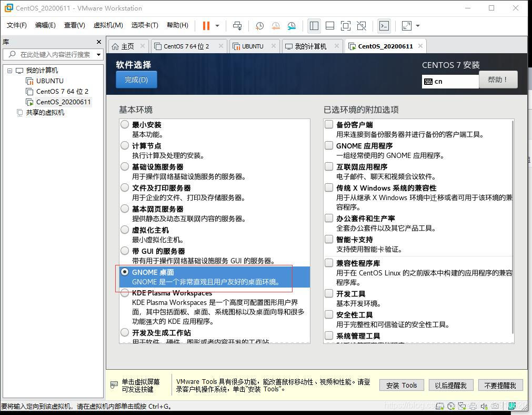Revert the VM to its snapshot

[275, 26]
